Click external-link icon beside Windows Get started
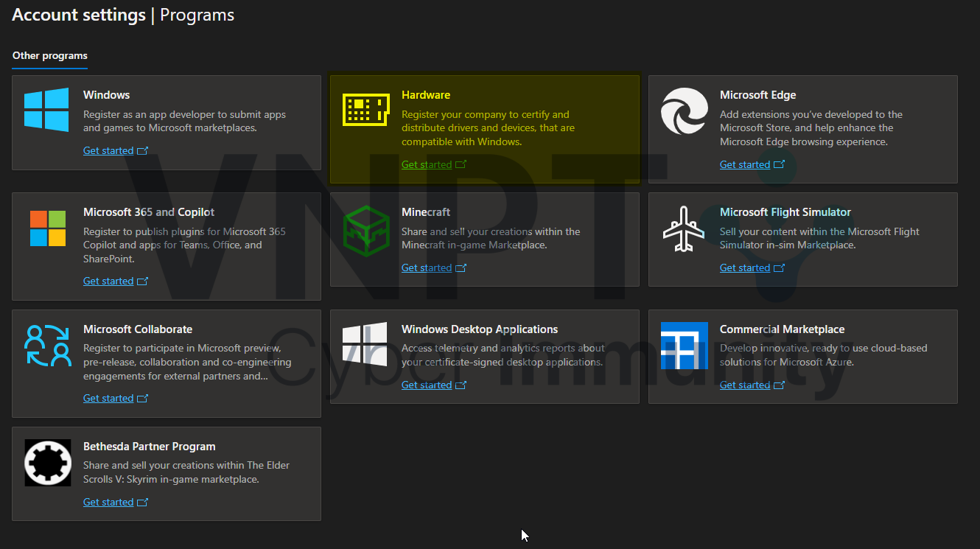 click(x=143, y=151)
